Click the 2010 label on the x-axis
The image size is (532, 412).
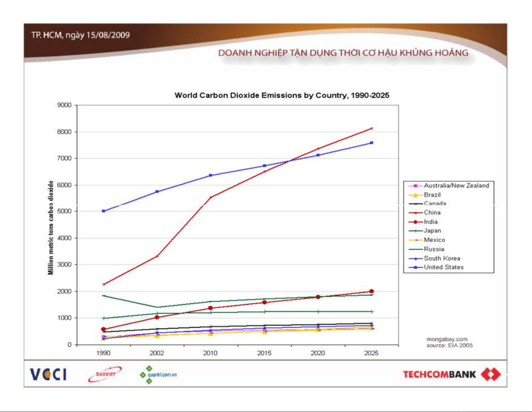coord(210,353)
